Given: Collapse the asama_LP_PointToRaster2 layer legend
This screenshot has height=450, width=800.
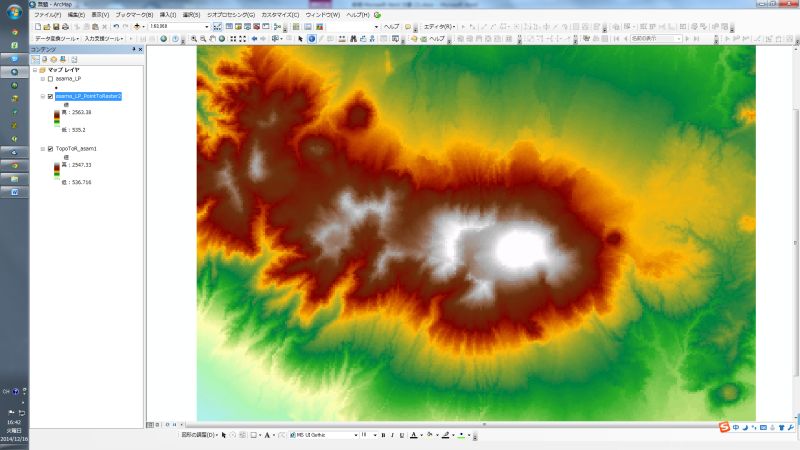Looking at the screenshot, I should (43, 96).
